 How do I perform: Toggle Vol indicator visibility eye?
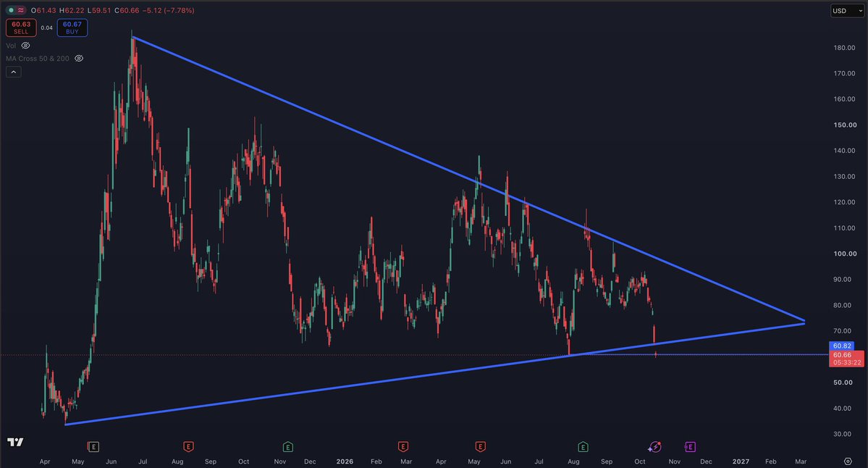click(25, 46)
